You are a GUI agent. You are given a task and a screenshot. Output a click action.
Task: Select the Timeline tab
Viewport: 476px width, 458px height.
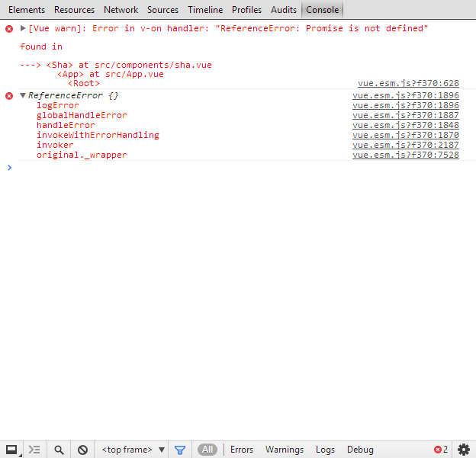click(205, 10)
